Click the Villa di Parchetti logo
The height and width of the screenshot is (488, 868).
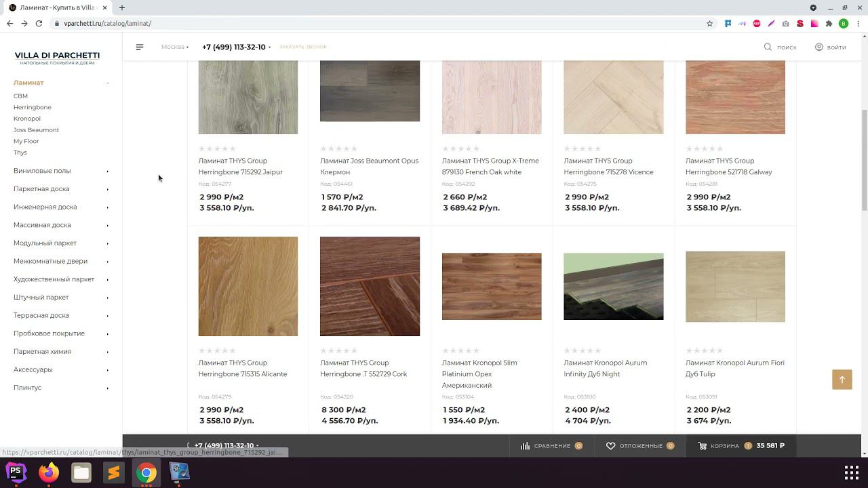tap(57, 58)
